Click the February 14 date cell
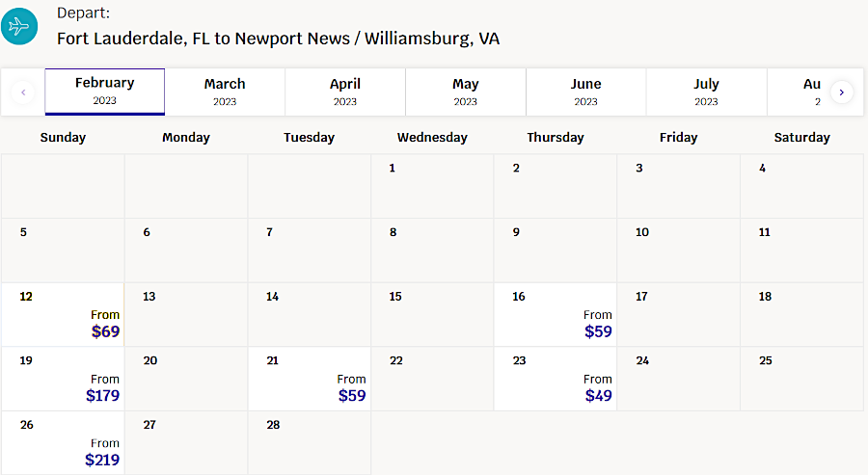Screen dimensions: 868x475 (309, 315)
